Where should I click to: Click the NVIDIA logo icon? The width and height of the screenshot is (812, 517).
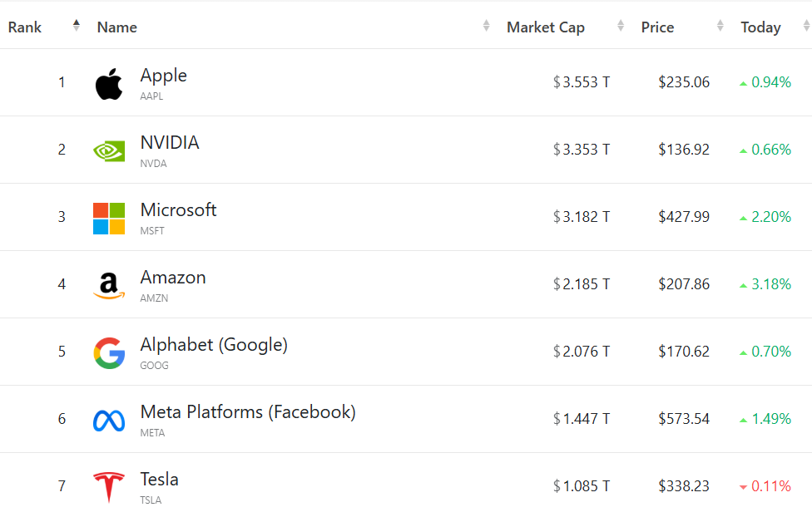coord(109,150)
